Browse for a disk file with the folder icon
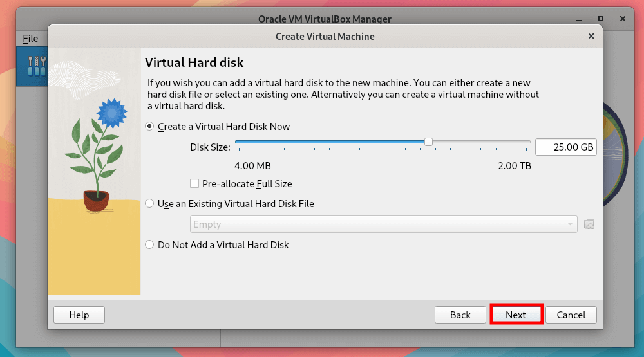This screenshot has height=357, width=644. click(x=589, y=224)
